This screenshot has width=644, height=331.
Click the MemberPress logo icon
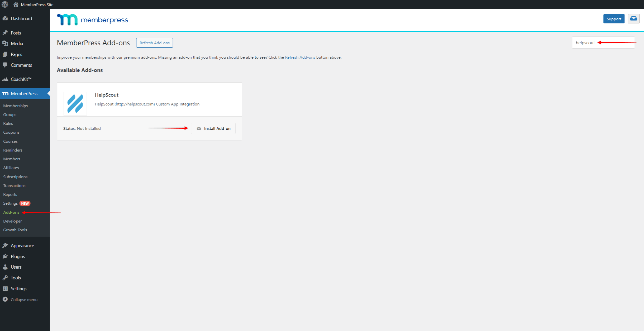pyautogui.click(x=66, y=19)
